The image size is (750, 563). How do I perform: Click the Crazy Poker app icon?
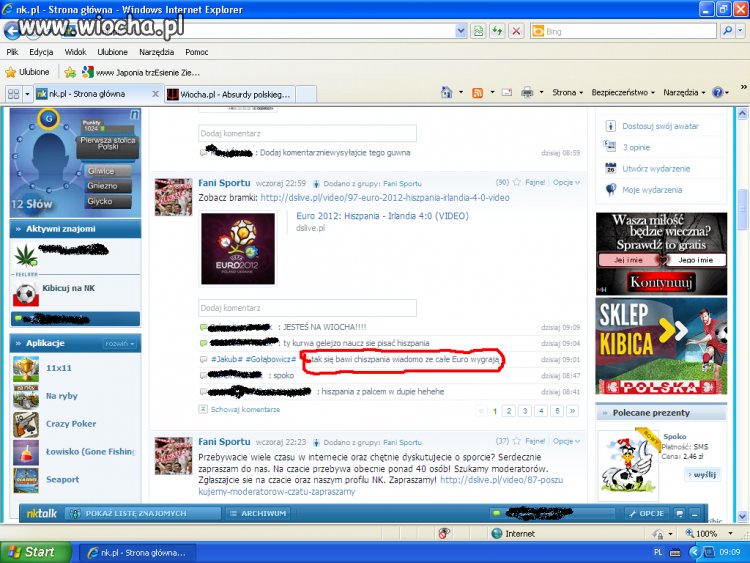26,424
